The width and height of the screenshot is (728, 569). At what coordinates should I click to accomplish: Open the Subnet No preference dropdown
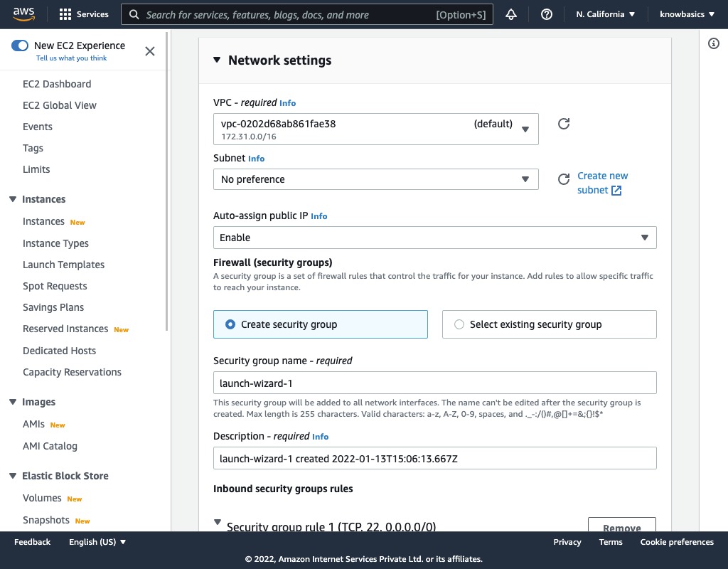point(375,179)
